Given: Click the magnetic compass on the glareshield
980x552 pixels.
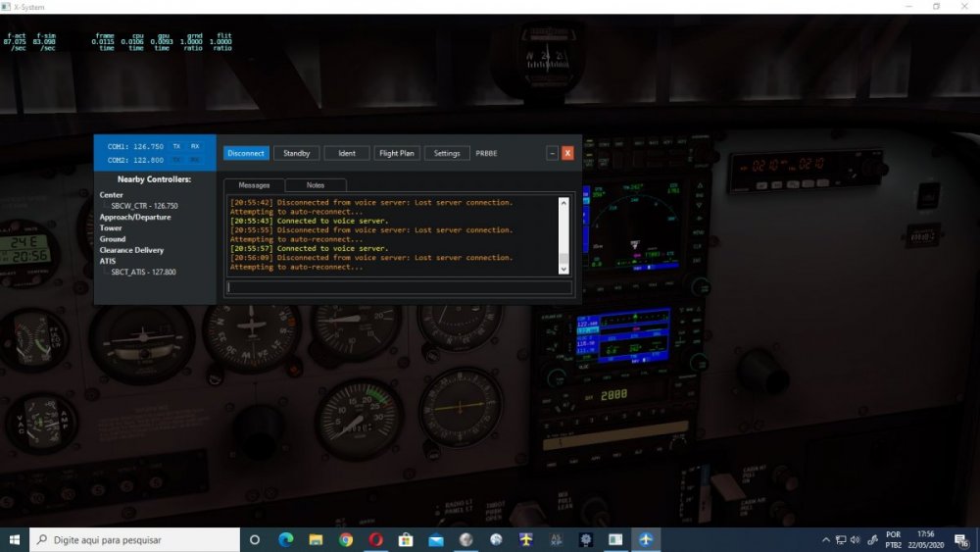Looking at the screenshot, I should [x=548, y=60].
